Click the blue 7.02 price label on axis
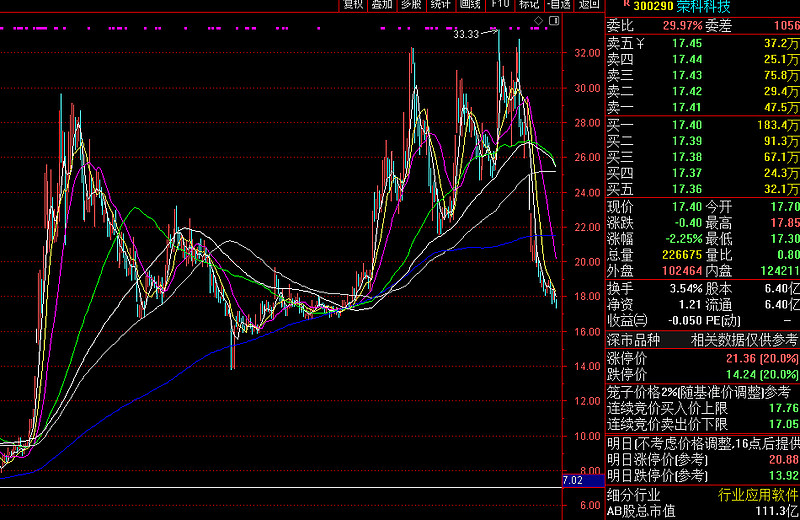Image resolution: width=800 pixels, height=520 pixels. click(572, 481)
